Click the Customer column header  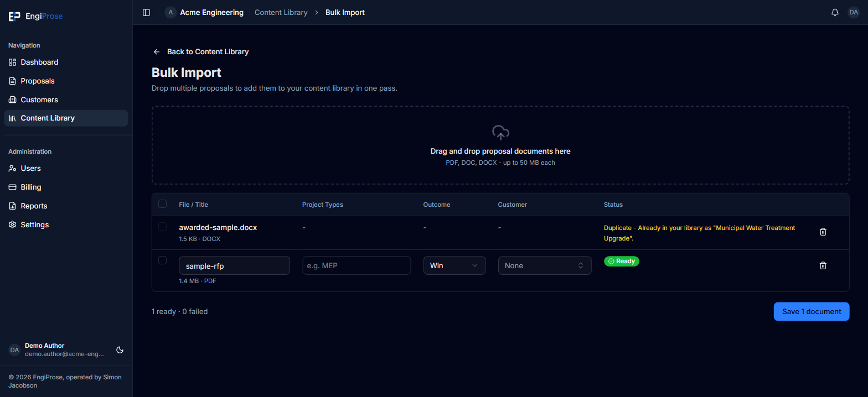[513, 205]
